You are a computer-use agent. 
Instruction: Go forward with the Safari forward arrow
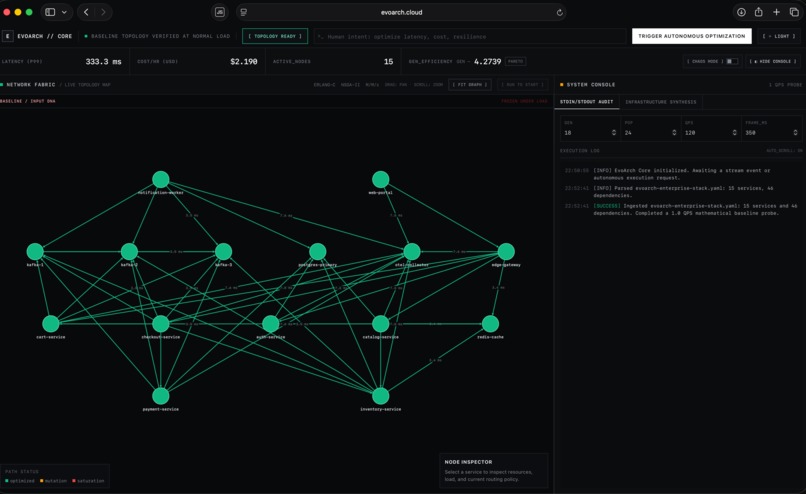tap(103, 12)
